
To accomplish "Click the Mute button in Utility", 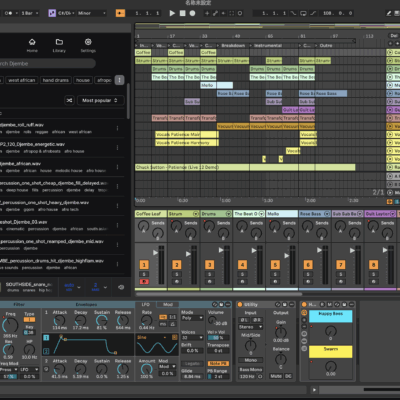I will 276,376.
